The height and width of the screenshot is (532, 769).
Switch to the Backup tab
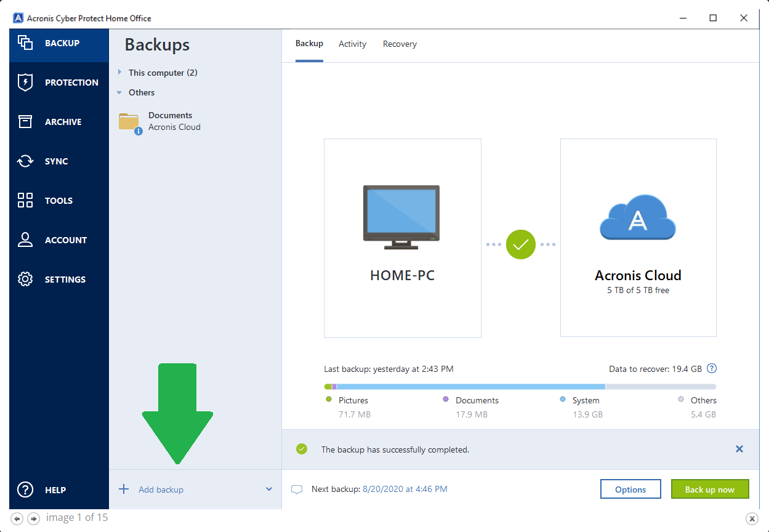coord(309,44)
